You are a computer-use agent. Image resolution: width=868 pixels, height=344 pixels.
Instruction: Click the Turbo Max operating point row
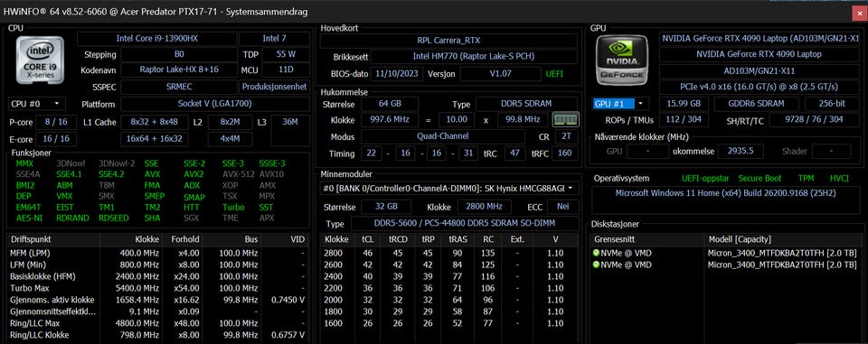(x=157, y=288)
